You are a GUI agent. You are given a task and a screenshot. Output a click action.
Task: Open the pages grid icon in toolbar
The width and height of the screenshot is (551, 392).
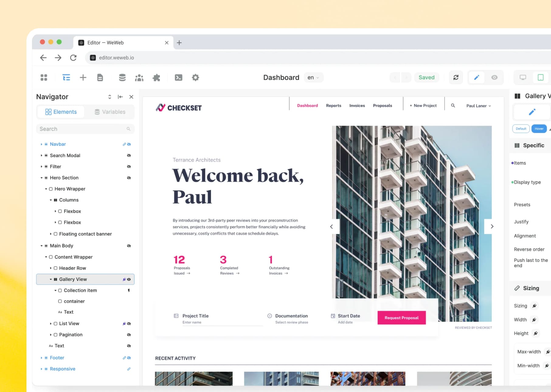tap(44, 77)
